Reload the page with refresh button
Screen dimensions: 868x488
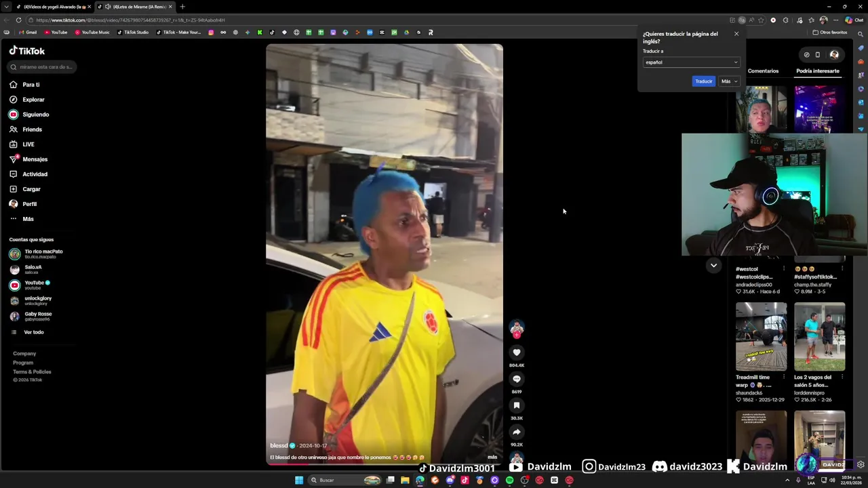[x=18, y=20]
